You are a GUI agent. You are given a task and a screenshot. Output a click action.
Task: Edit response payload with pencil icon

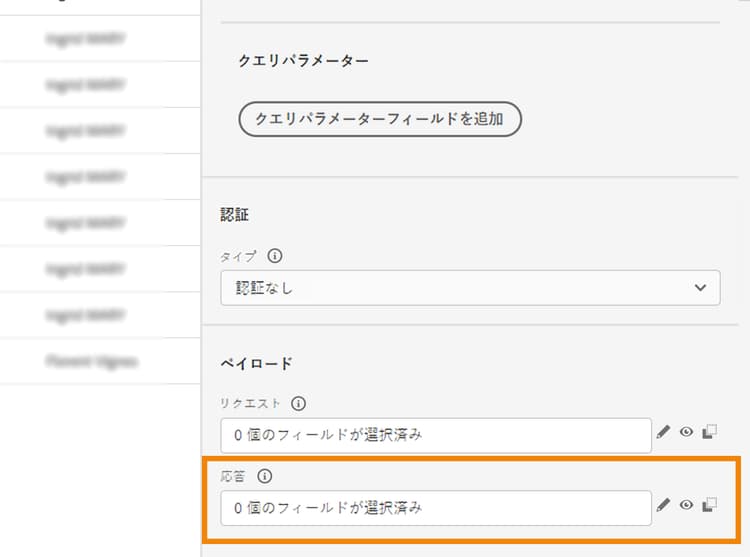click(663, 506)
